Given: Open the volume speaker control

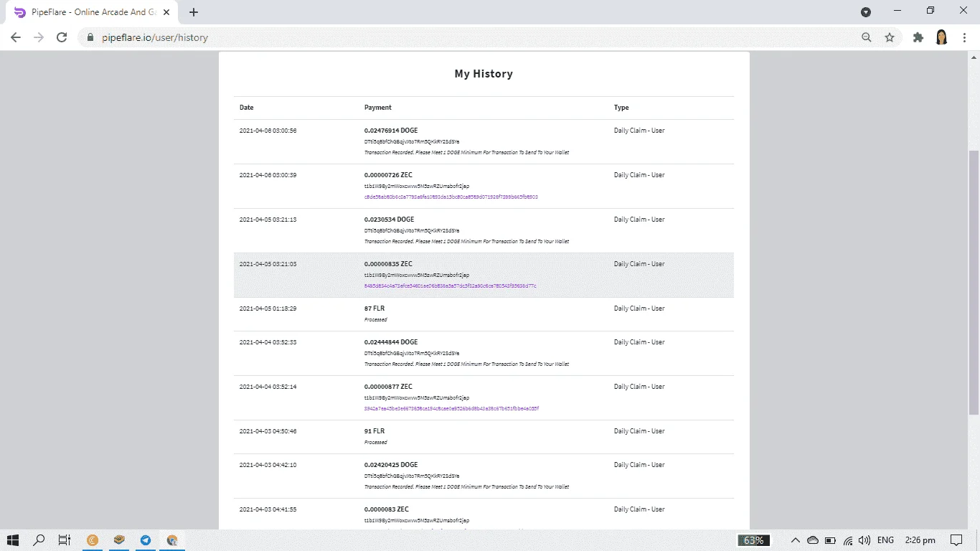Looking at the screenshot, I should (x=864, y=540).
